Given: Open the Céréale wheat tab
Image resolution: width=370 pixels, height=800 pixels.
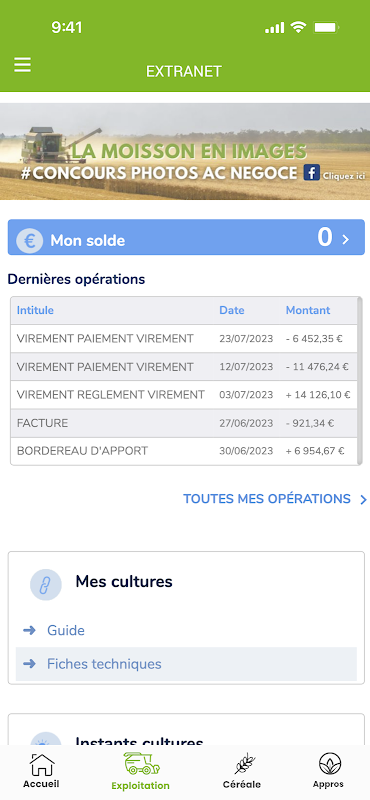Looking at the screenshot, I should click(x=241, y=771).
